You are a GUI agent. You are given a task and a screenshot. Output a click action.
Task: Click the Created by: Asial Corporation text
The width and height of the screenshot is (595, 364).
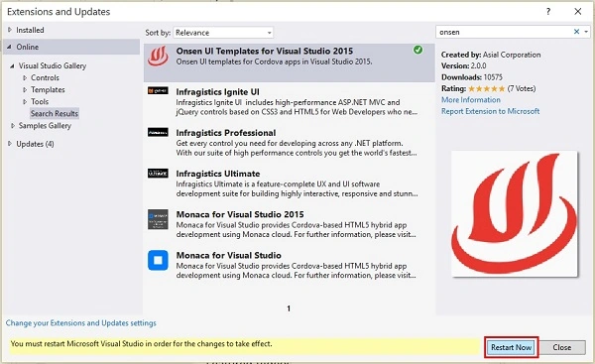[491, 55]
